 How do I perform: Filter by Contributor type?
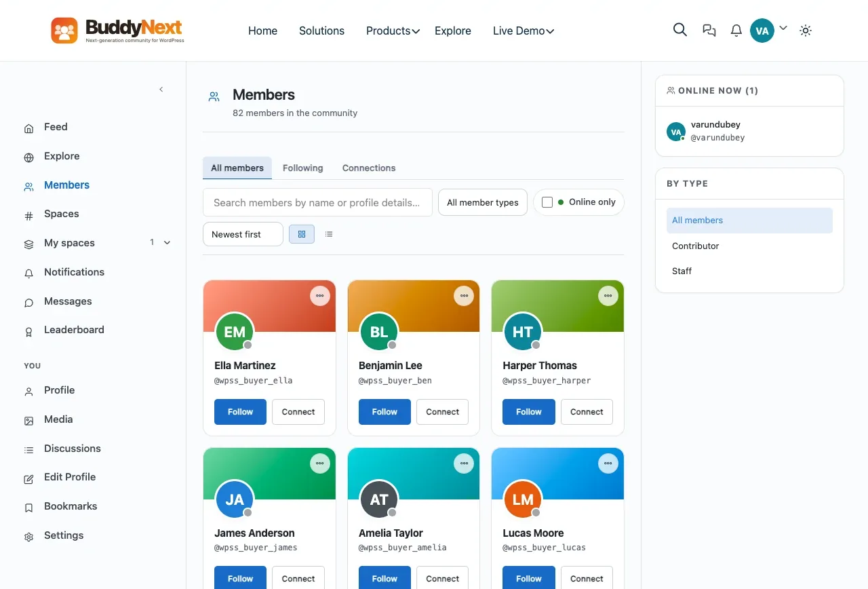pyautogui.click(x=749, y=246)
